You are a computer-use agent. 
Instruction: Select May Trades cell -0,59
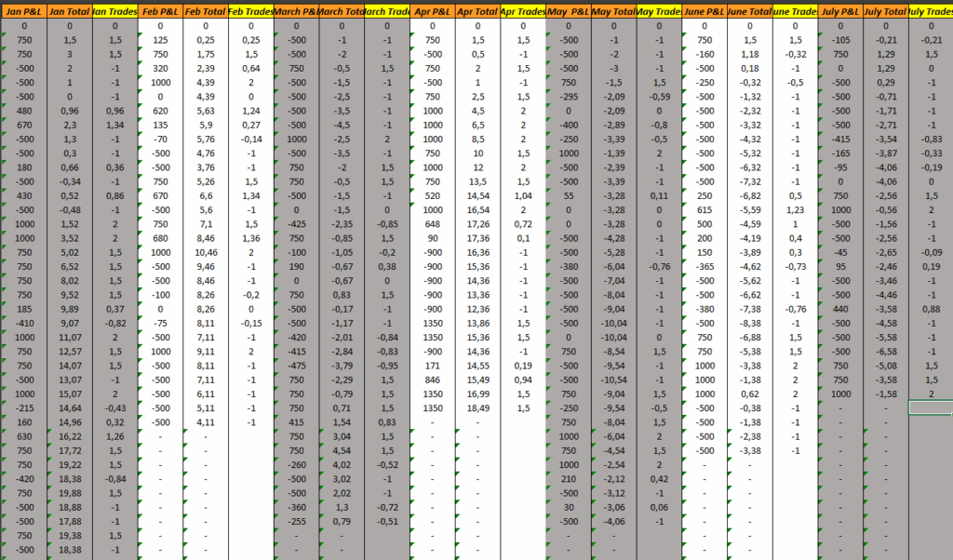[660, 97]
